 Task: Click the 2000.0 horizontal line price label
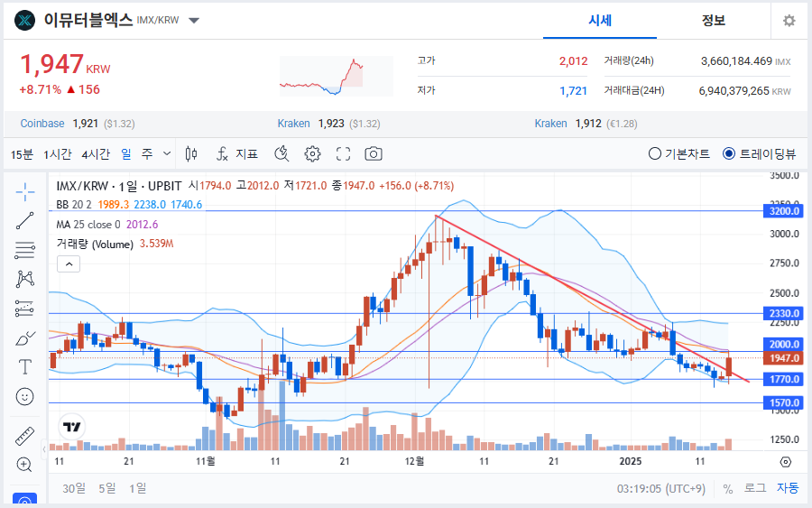[784, 345]
